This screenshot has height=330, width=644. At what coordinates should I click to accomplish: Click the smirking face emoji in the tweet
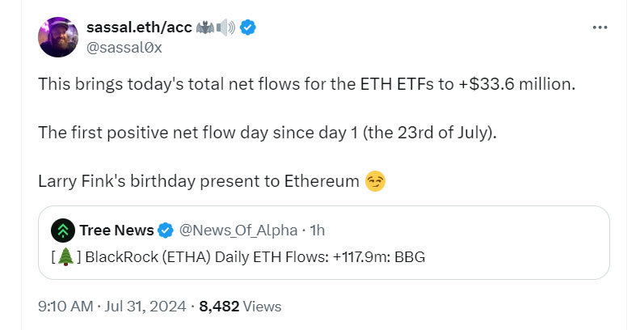tap(375, 181)
